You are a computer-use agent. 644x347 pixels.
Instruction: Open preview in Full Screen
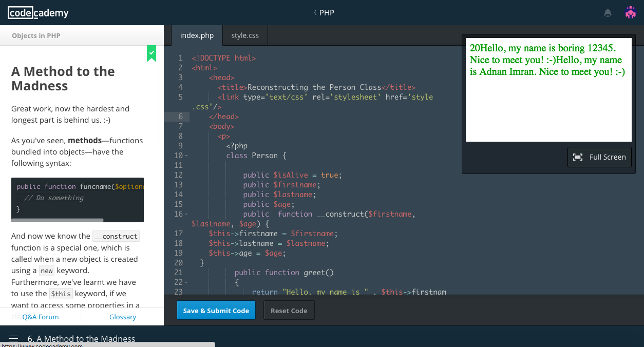coord(599,157)
